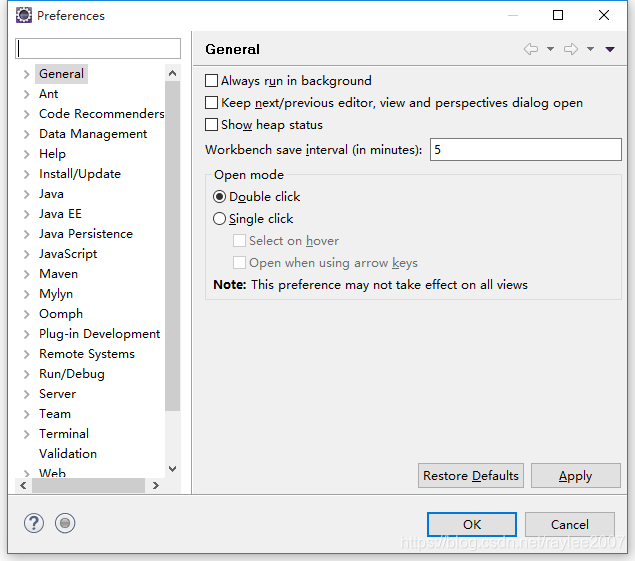Image resolution: width=635 pixels, height=561 pixels.
Task: Select Double click open mode
Action: (219, 197)
